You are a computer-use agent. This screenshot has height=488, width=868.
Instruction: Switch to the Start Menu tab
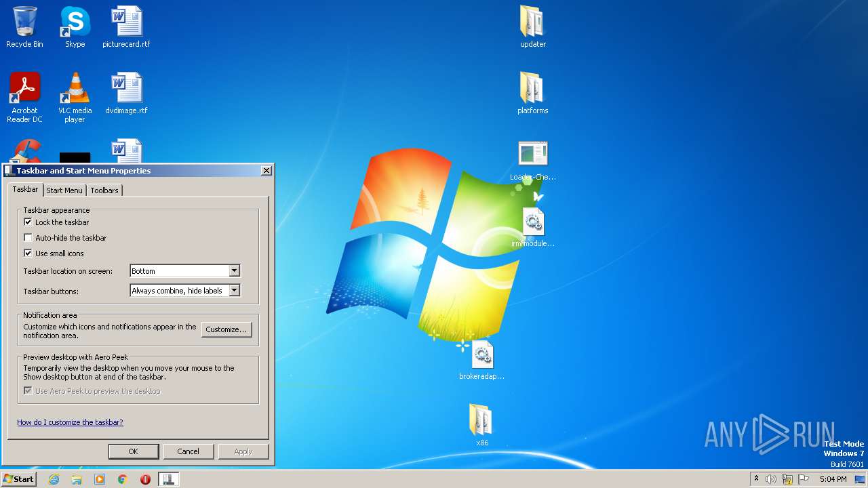[64, 190]
